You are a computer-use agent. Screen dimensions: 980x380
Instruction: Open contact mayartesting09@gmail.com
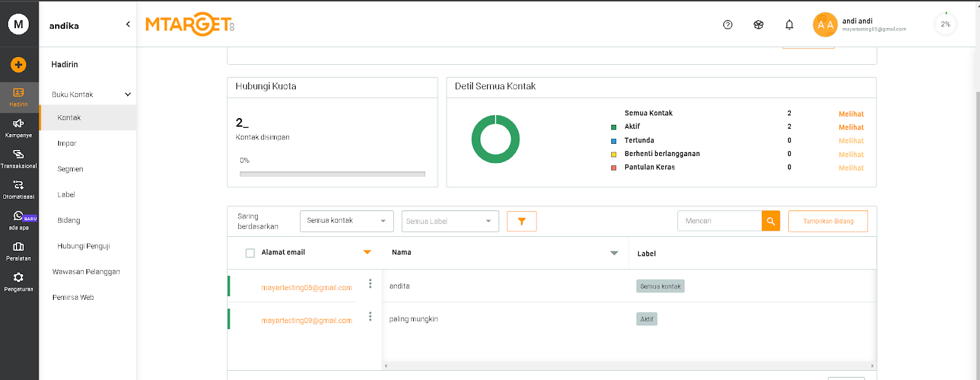coord(307,321)
